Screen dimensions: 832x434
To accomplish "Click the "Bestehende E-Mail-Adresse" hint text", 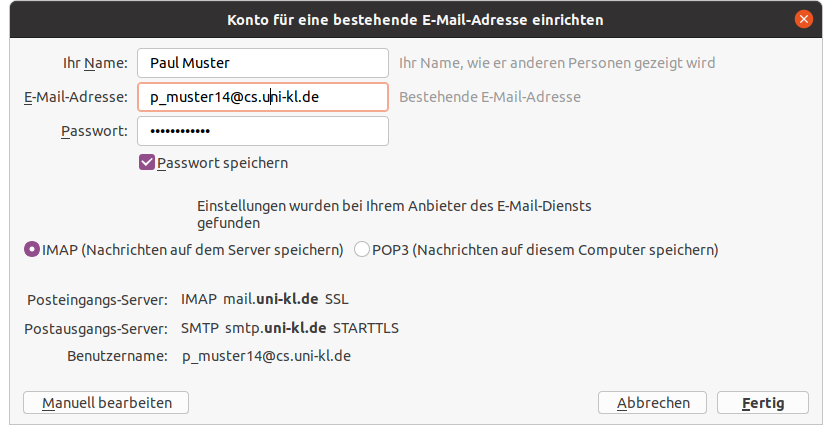I will pos(490,97).
